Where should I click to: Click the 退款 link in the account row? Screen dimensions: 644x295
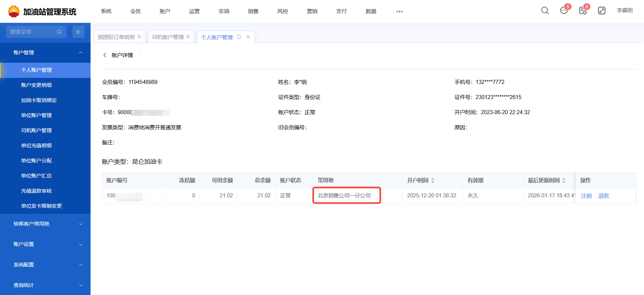tap(603, 196)
